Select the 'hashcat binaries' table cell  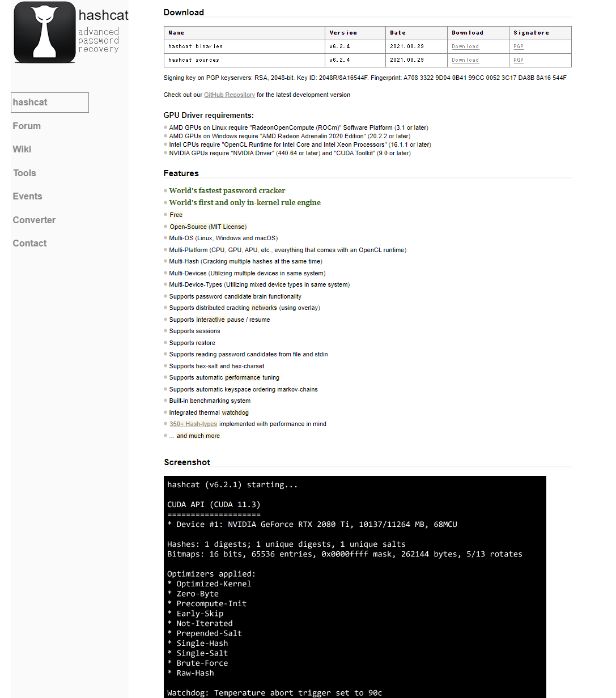coord(244,46)
